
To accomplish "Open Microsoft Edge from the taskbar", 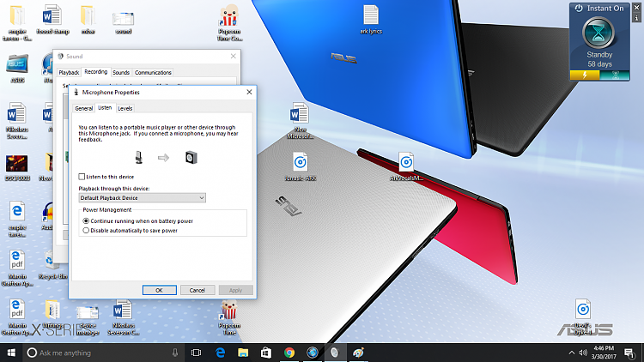I will click(x=221, y=353).
